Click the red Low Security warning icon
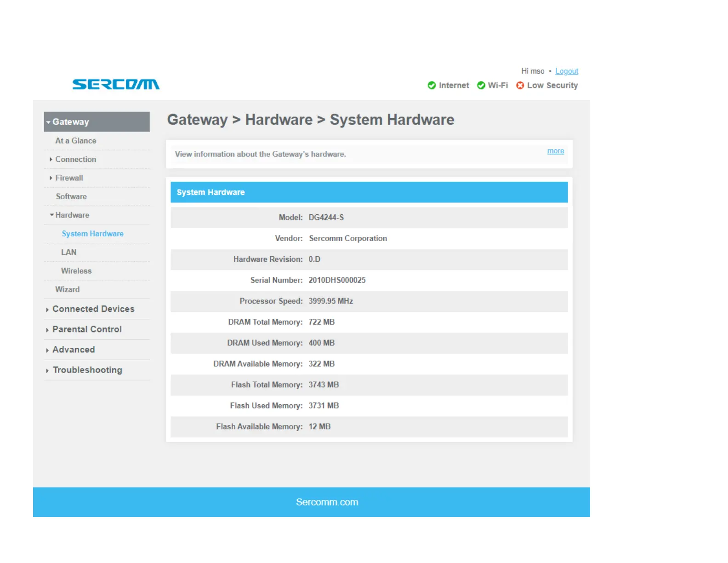Viewport: 728px width, 563px height. tap(520, 86)
